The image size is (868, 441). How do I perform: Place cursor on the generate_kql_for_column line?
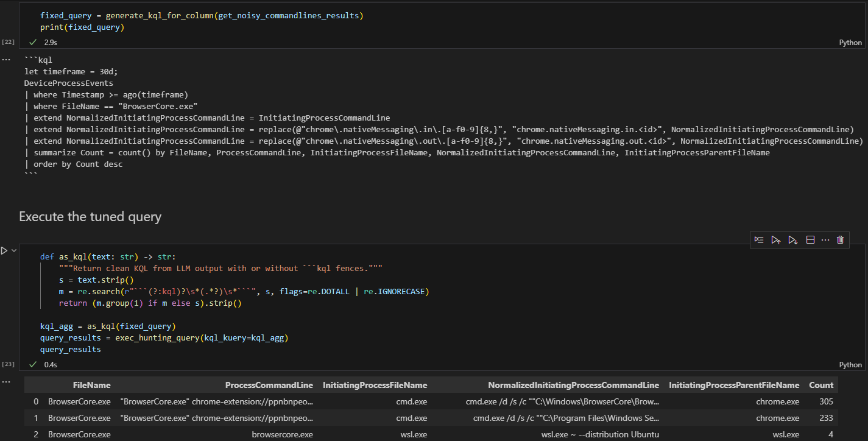[x=202, y=15]
